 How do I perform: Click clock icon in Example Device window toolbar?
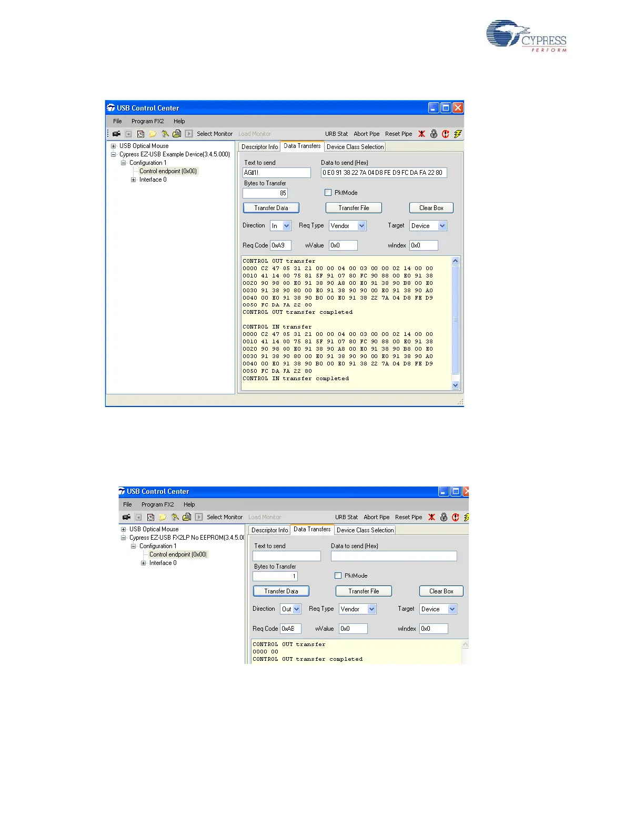[140, 134]
